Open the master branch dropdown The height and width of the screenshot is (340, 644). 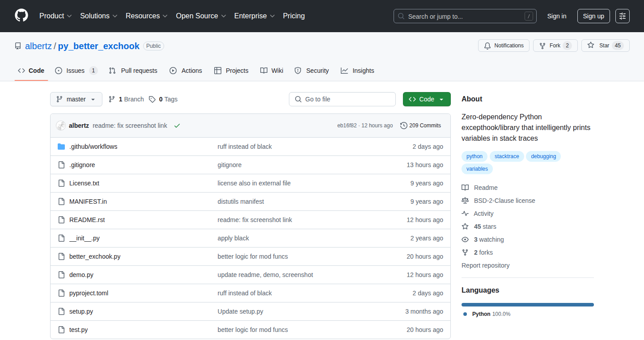click(x=76, y=99)
